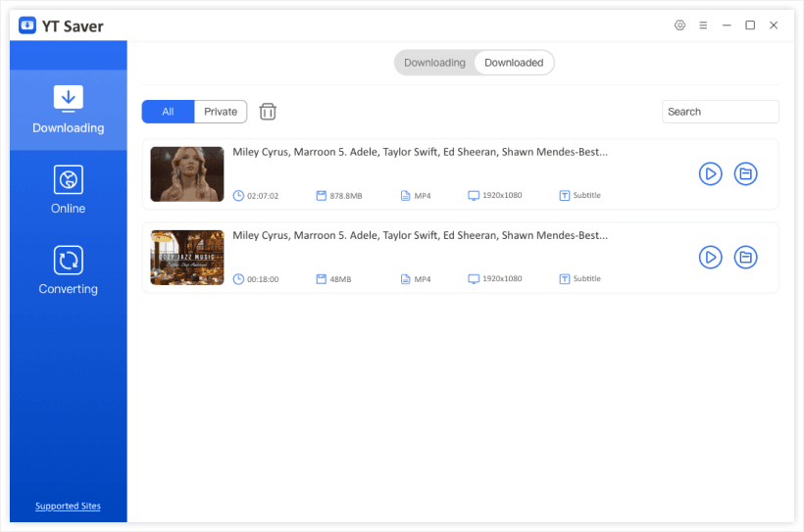
Task: Click the 878.8MB file size text
Action: (345, 196)
